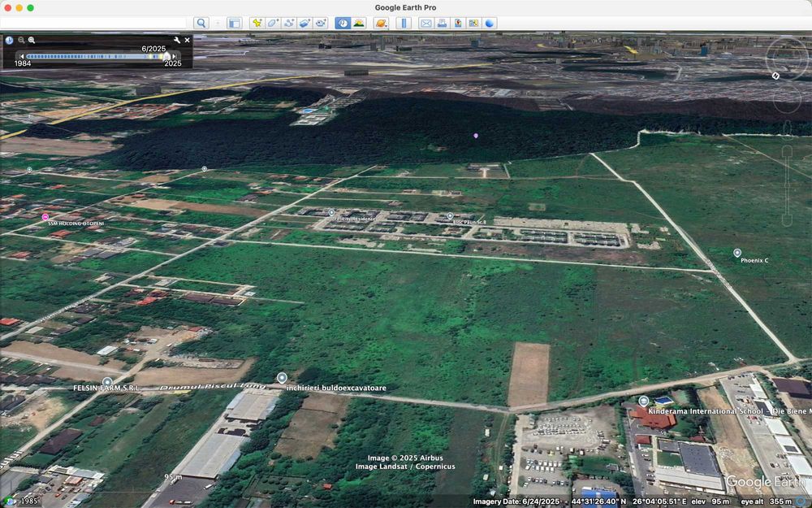Click the Kinderama International School placemark
Screen dimensions: 812x508
pyautogui.click(x=643, y=401)
